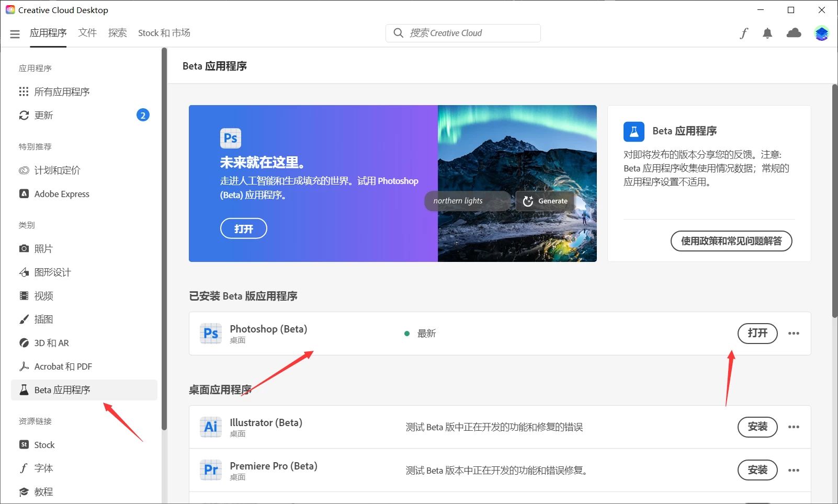
Task: Click the fonts f icon in the sidebar
Action: tap(24, 468)
